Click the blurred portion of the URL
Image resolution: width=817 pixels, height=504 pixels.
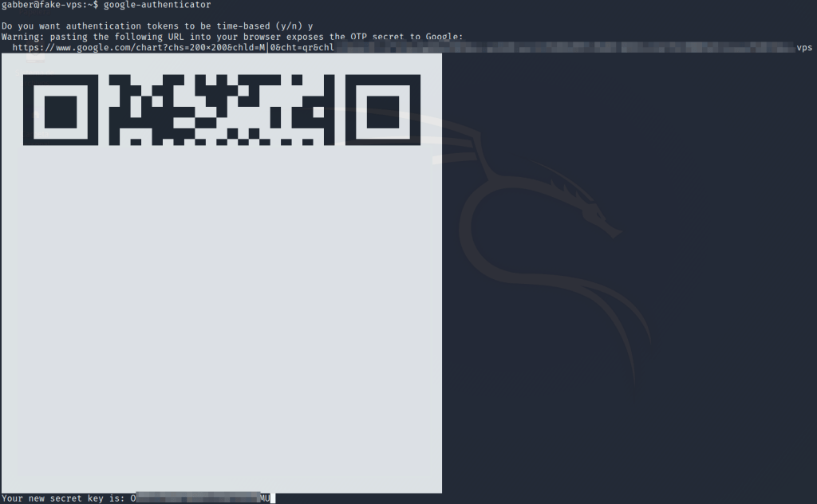(558, 48)
